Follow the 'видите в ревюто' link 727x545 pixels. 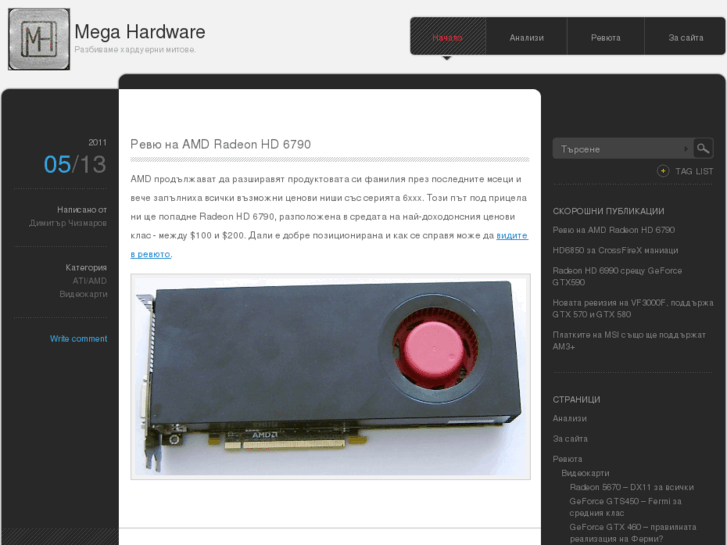[512, 236]
